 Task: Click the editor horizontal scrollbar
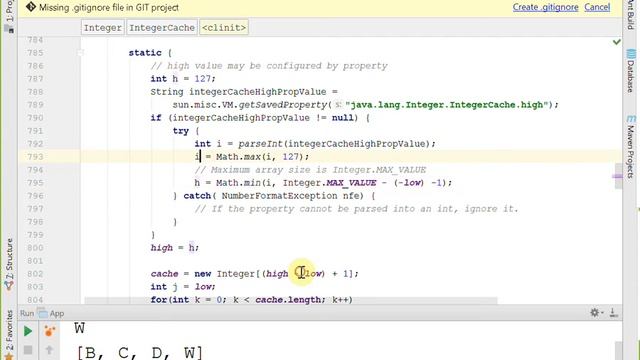tap(291, 301)
